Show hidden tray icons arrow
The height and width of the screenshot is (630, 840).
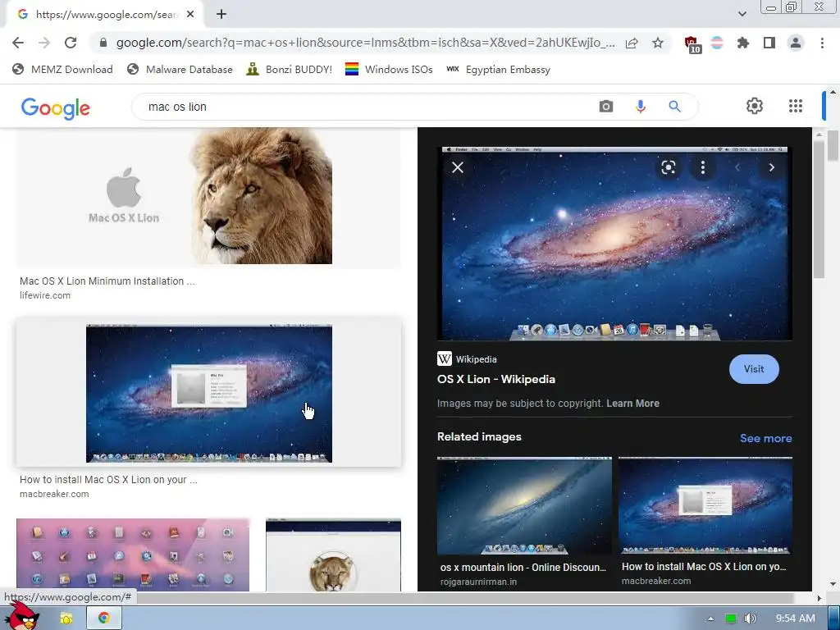(711, 619)
